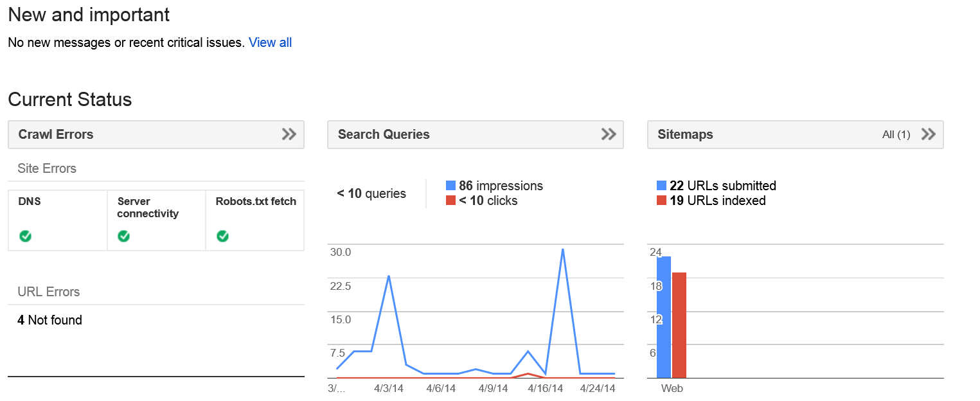
Task: Open the Sitemaps panel header title
Action: pyautogui.click(x=685, y=134)
